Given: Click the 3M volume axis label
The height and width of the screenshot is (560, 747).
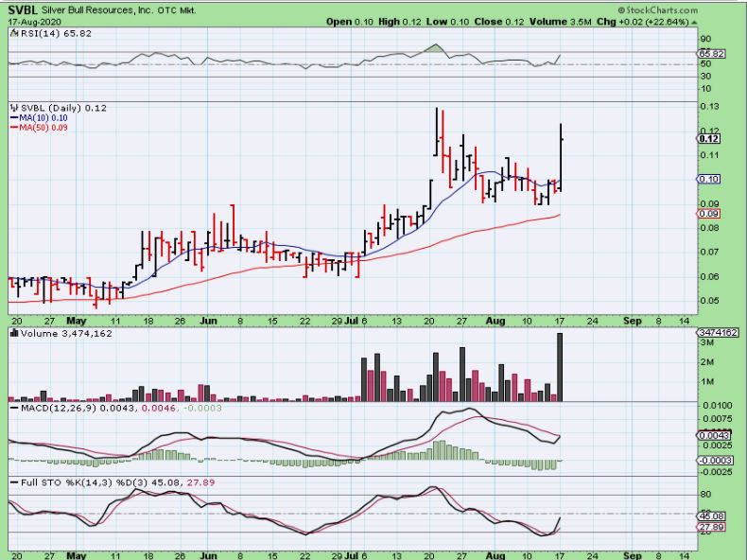Looking at the screenshot, I should coord(706,342).
